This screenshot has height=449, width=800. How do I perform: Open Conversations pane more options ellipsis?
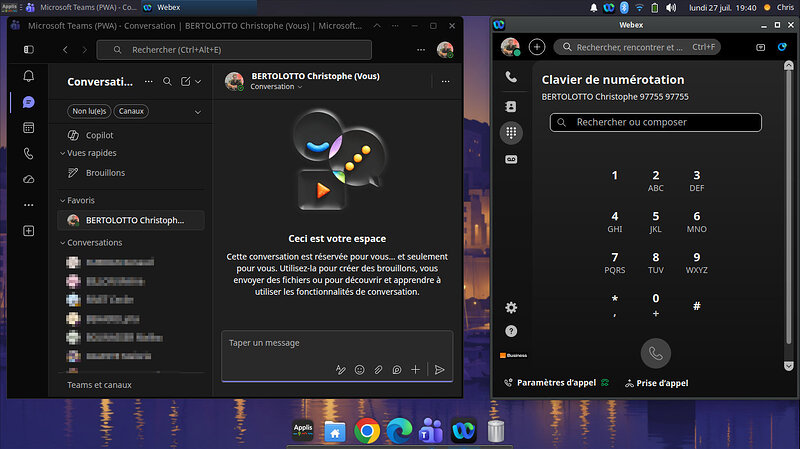coord(148,82)
